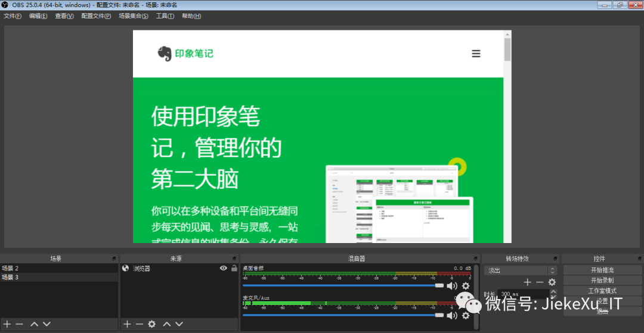Undock the 混音器 panel

pos(475,259)
